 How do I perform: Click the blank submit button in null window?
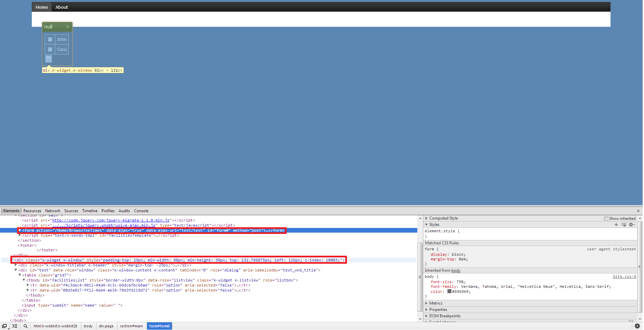coord(49,59)
